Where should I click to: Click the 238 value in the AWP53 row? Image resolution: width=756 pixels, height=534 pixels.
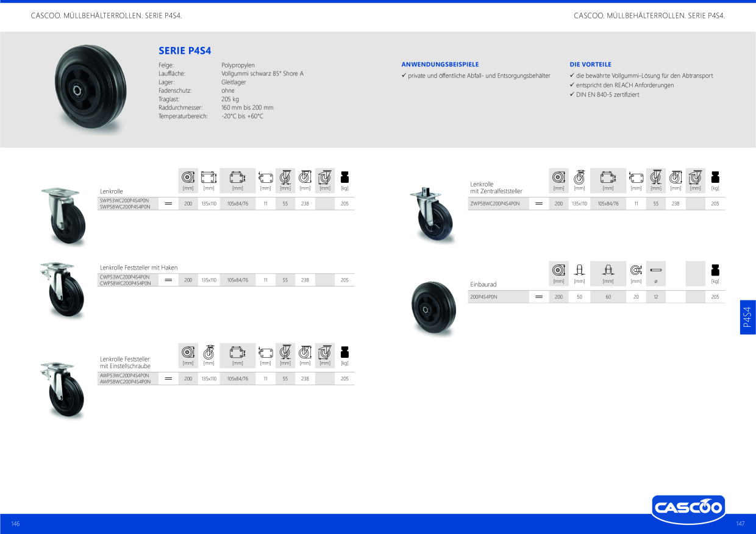pyautogui.click(x=305, y=379)
